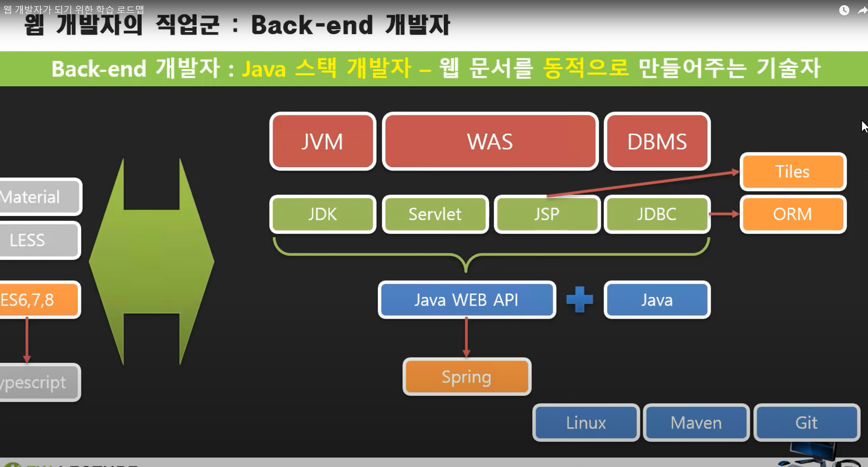
Task: Click the green Servlet box
Action: tap(435, 214)
